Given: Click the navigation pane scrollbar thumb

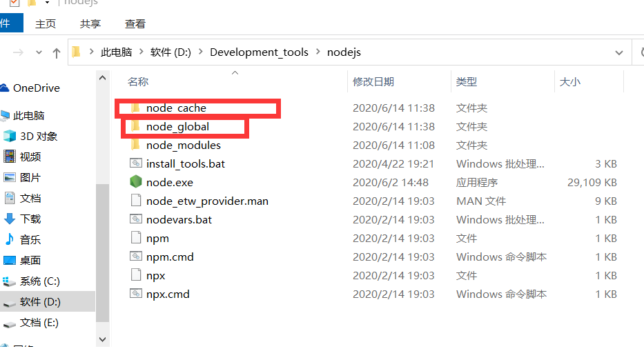Looking at the screenshot, I should (103, 253).
